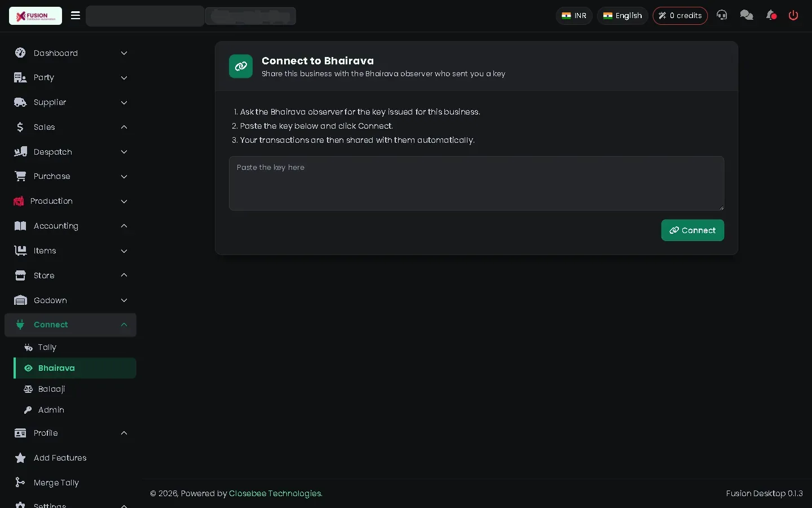Screen dimensions: 812x508
Task: Click the Sales dollar icon
Action: pyautogui.click(x=20, y=127)
